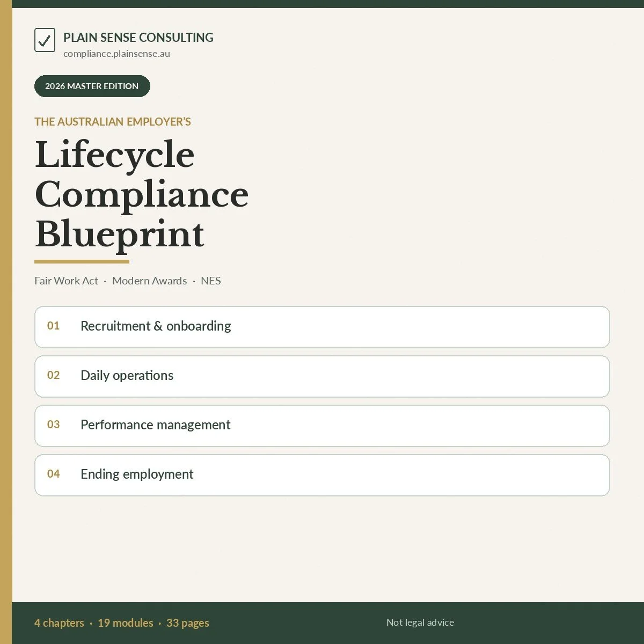Click the Not legal advice disclaimer
Image resolution: width=644 pixels, height=644 pixels.
[x=420, y=623]
